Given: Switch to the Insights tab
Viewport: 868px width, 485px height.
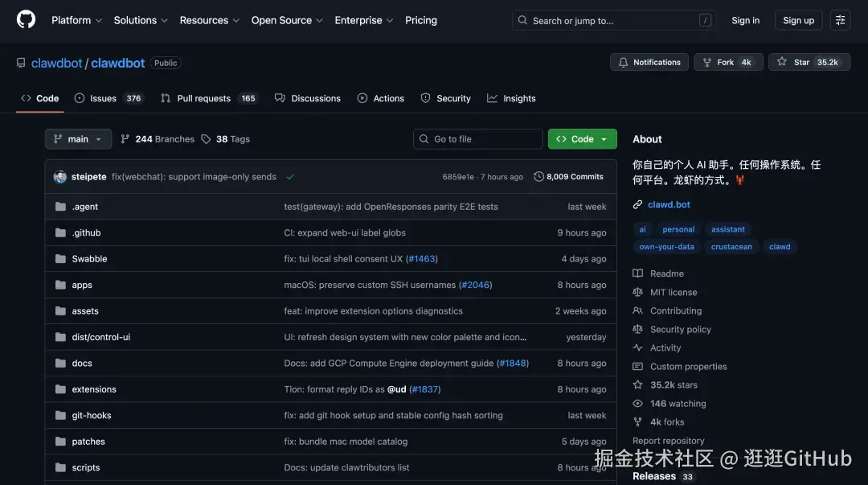Looking at the screenshot, I should tap(511, 98).
